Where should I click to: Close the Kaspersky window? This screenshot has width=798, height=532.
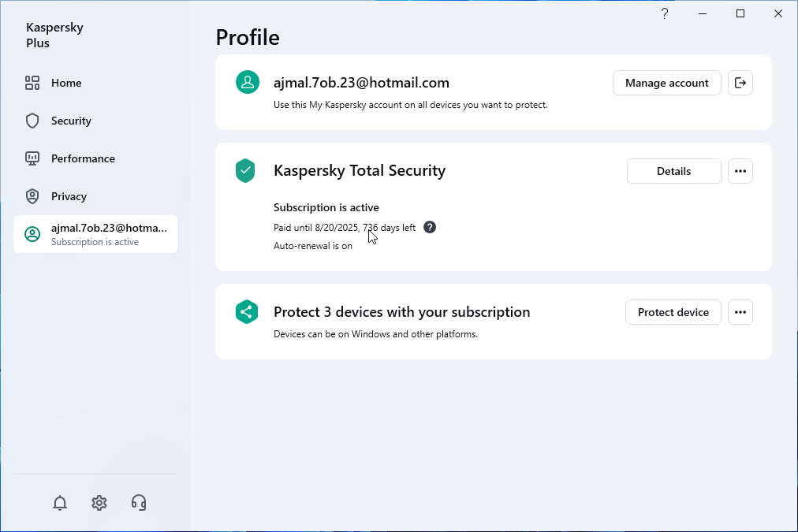click(778, 13)
